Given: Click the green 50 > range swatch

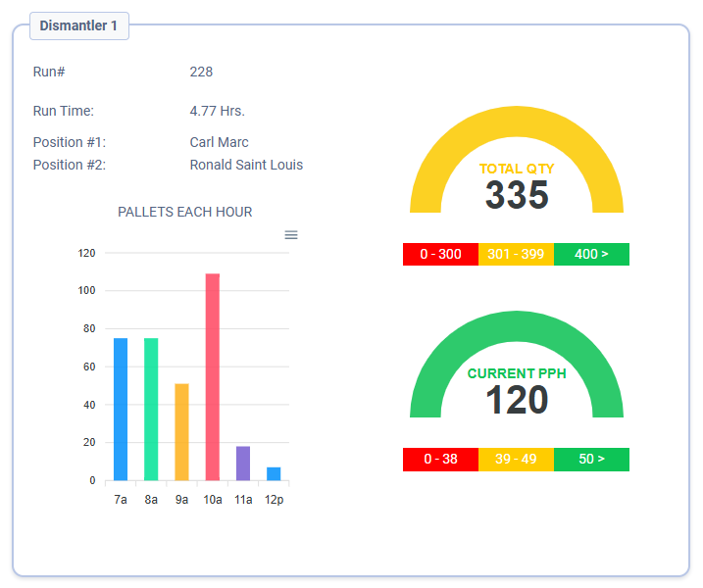Looking at the screenshot, I should pos(591,460).
